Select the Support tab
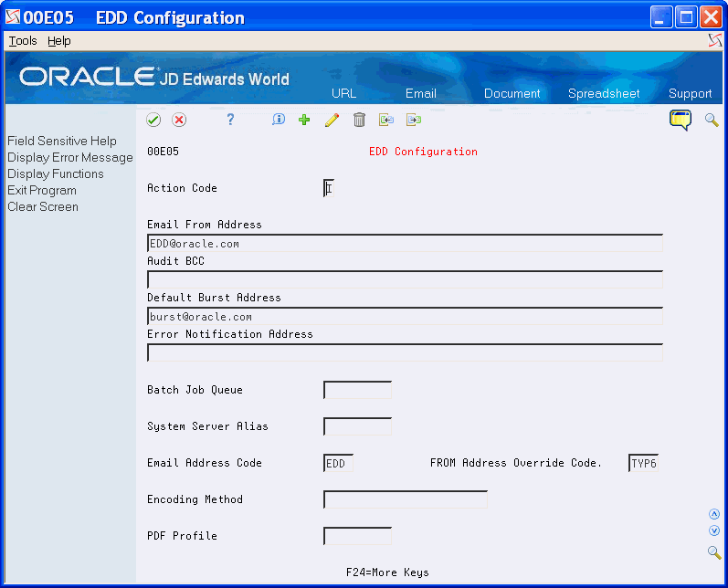The image size is (728, 588). coord(690,93)
